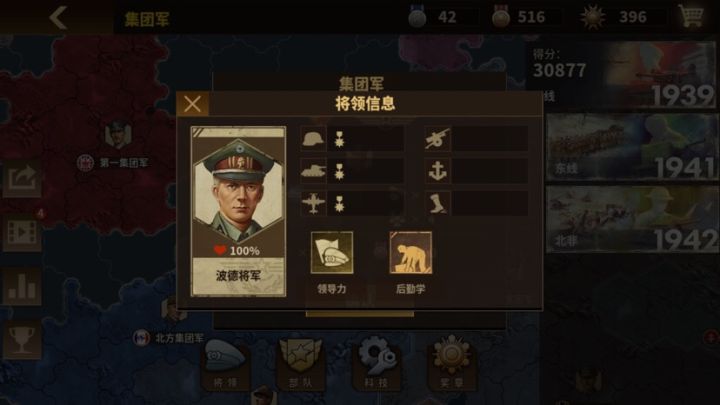Close the 将领信息 dialog with X

point(192,104)
